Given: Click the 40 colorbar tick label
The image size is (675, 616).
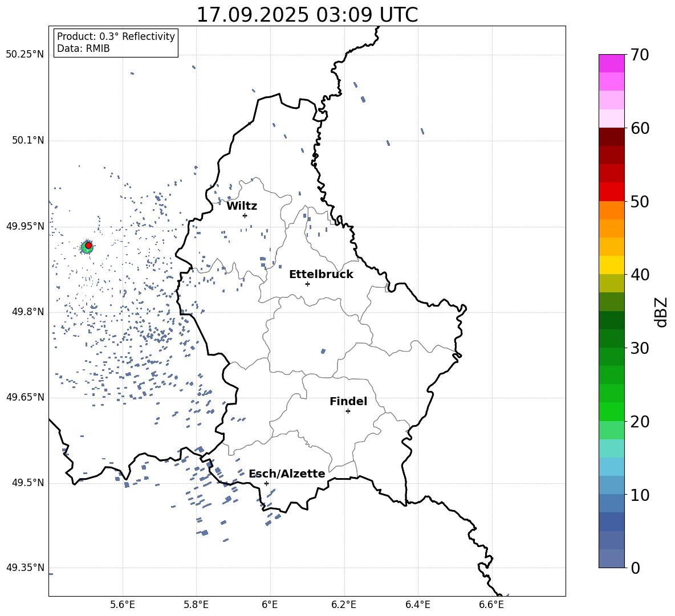Looking at the screenshot, I should pos(640,275).
